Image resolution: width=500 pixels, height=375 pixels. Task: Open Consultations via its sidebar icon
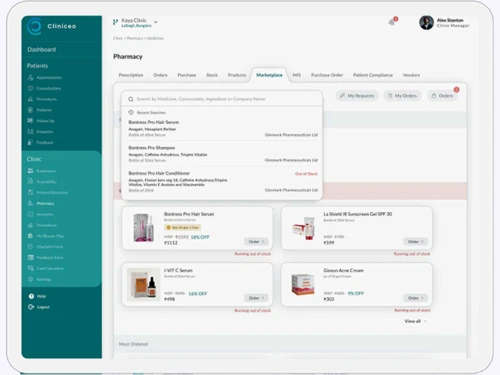tap(30, 88)
